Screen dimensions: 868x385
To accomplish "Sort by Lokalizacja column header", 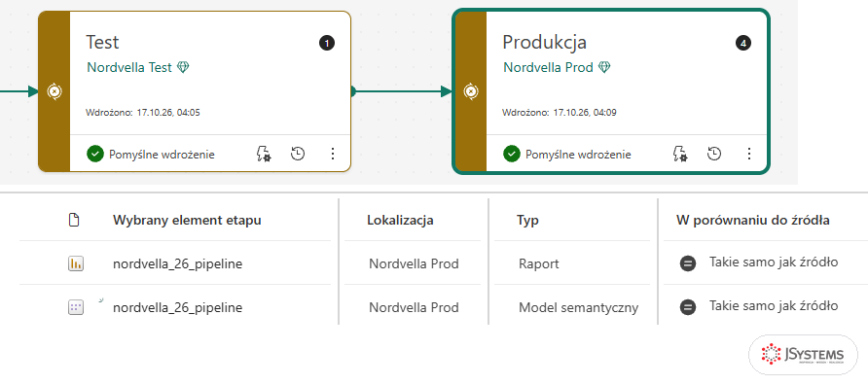I will (400, 220).
